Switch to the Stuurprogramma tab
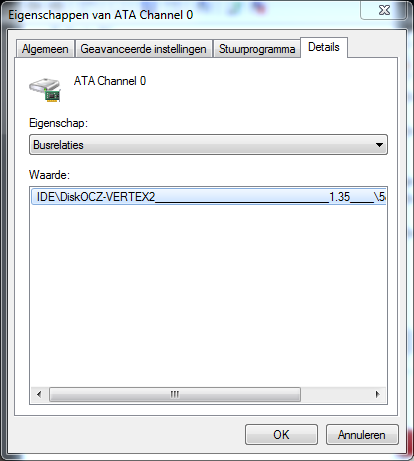This screenshot has width=414, height=461. [x=257, y=49]
